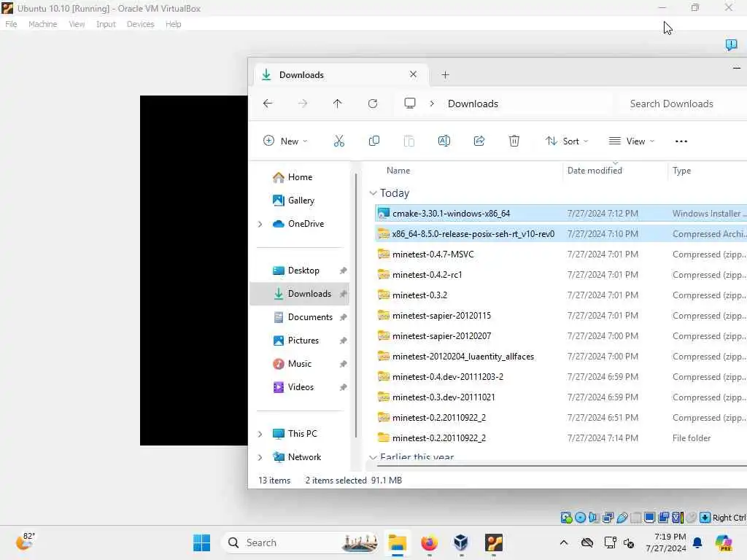Open the weather widget showing 82°
The width and height of the screenshot is (747, 560).
26,541
